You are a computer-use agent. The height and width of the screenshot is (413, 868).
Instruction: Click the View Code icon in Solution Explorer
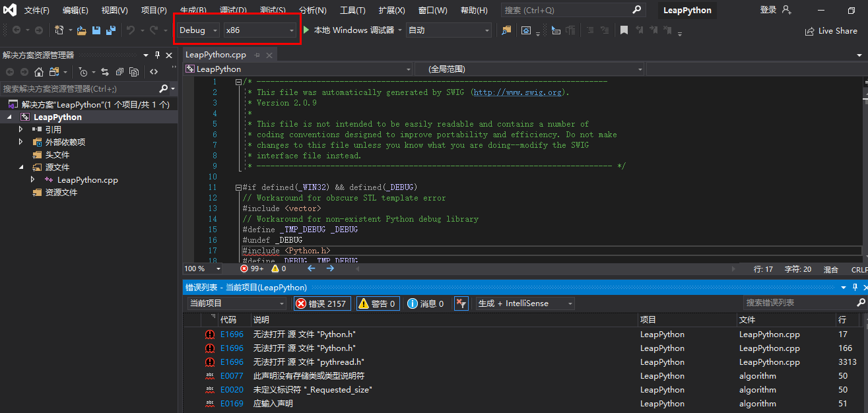pyautogui.click(x=154, y=73)
